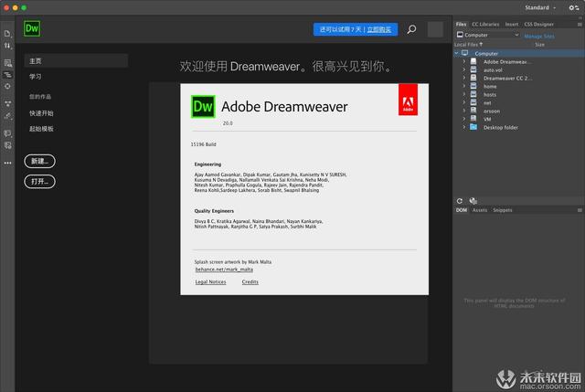
Task: Switch to the DOM tab
Action: pos(462,210)
